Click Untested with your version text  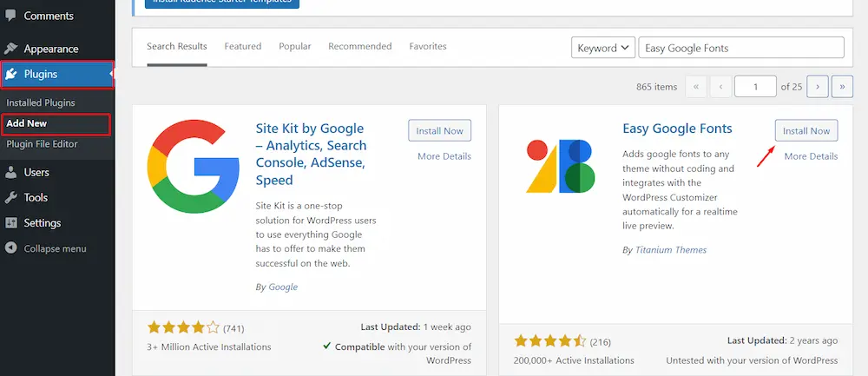pos(752,360)
